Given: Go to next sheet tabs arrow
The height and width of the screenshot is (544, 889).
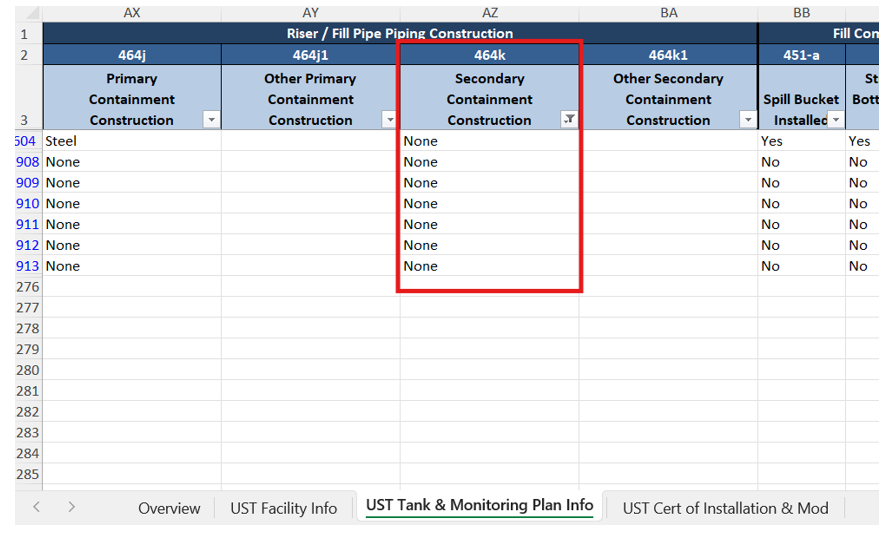Looking at the screenshot, I should click(71, 507).
